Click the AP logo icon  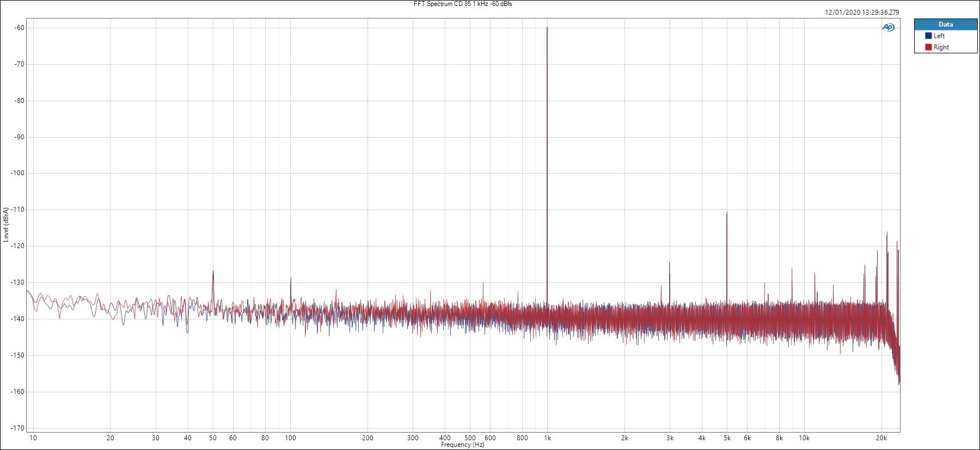tap(888, 27)
